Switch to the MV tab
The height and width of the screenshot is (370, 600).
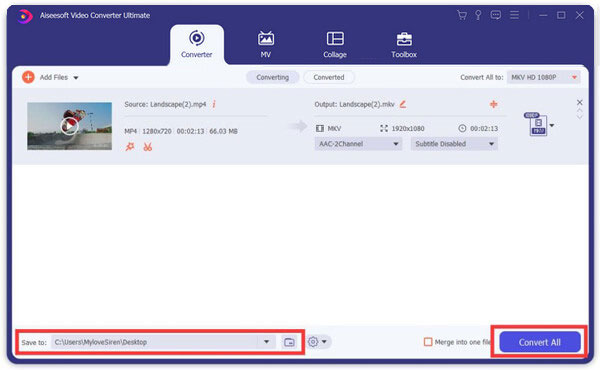(x=266, y=44)
